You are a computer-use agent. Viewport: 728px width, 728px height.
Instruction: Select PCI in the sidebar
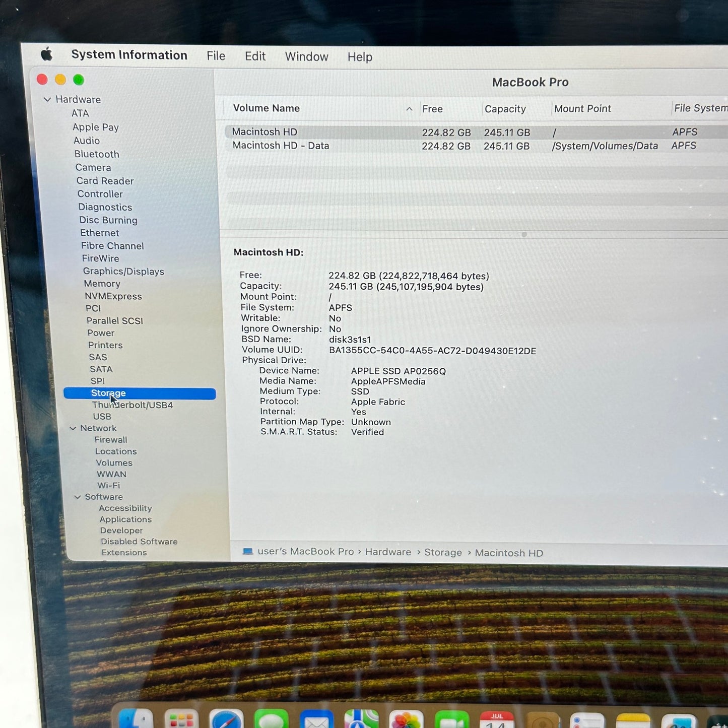tap(93, 308)
